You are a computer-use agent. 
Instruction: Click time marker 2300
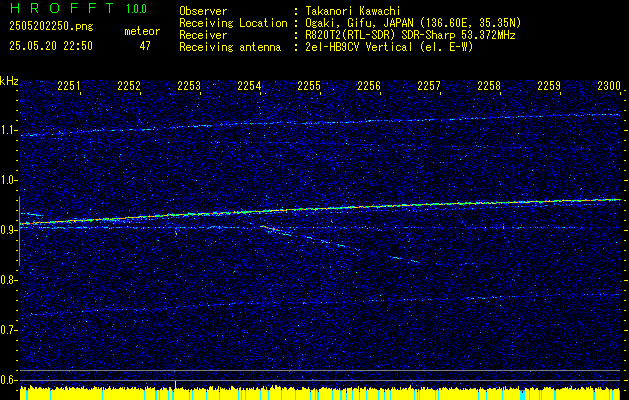point(609,85)
